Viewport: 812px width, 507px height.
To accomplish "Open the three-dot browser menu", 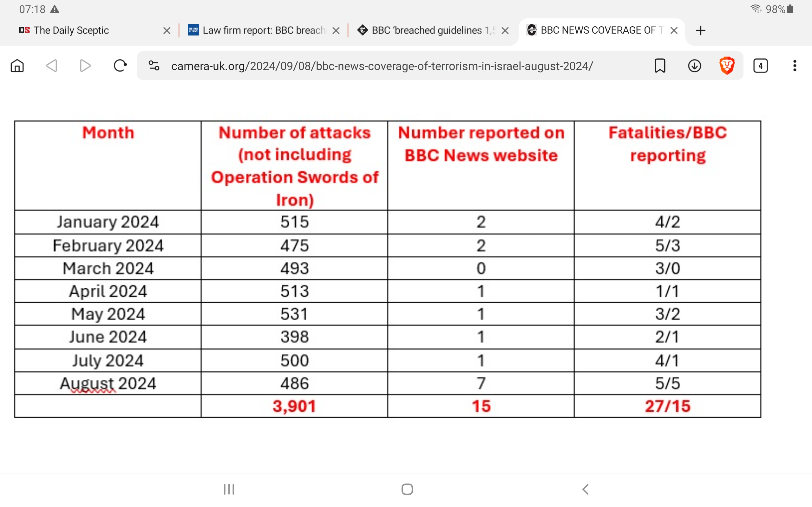I will coord(795,66).
